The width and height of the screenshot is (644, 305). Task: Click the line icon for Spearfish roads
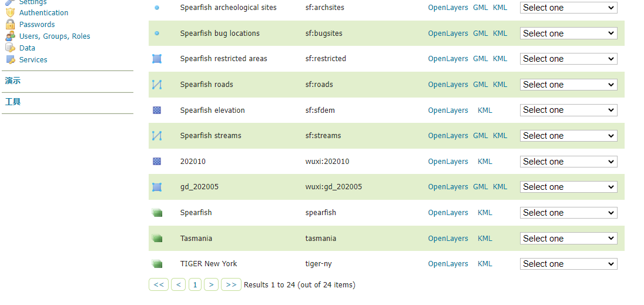click(x=157, y=85)
